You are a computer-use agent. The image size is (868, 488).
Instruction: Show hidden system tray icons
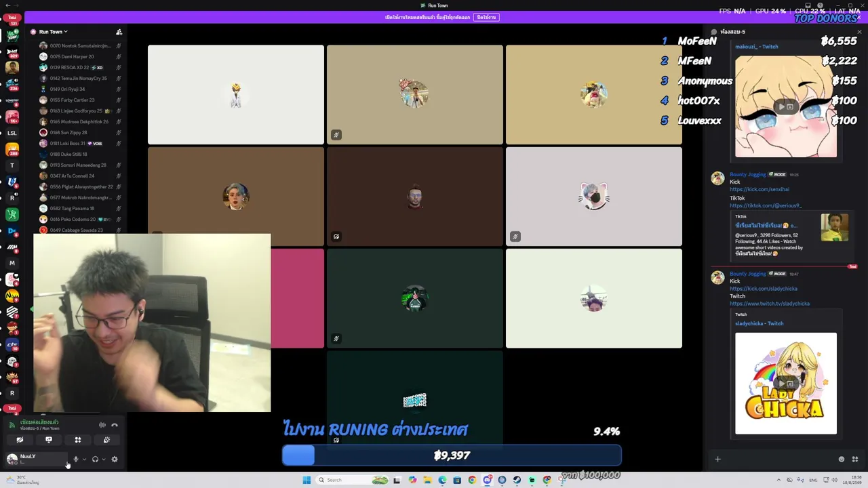tap(778, 480)
